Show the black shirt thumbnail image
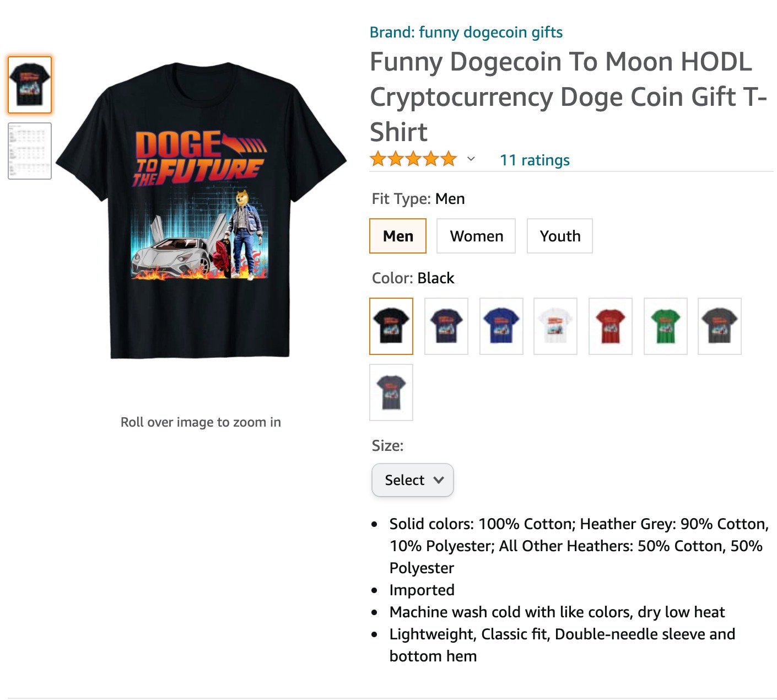 point(30,85)
